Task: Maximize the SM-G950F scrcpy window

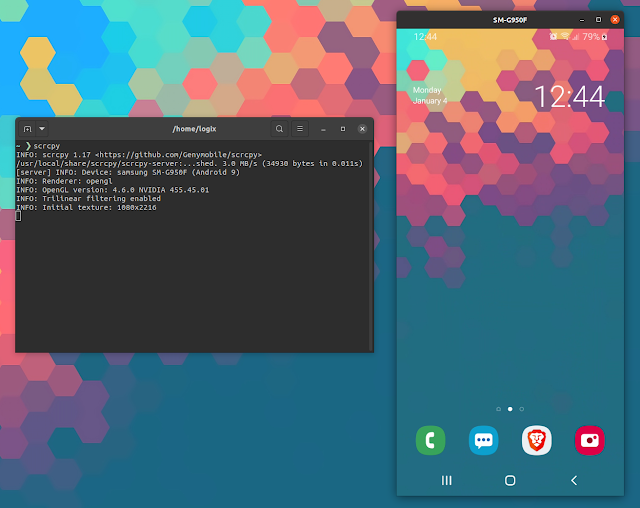Action: pos(598,20)
